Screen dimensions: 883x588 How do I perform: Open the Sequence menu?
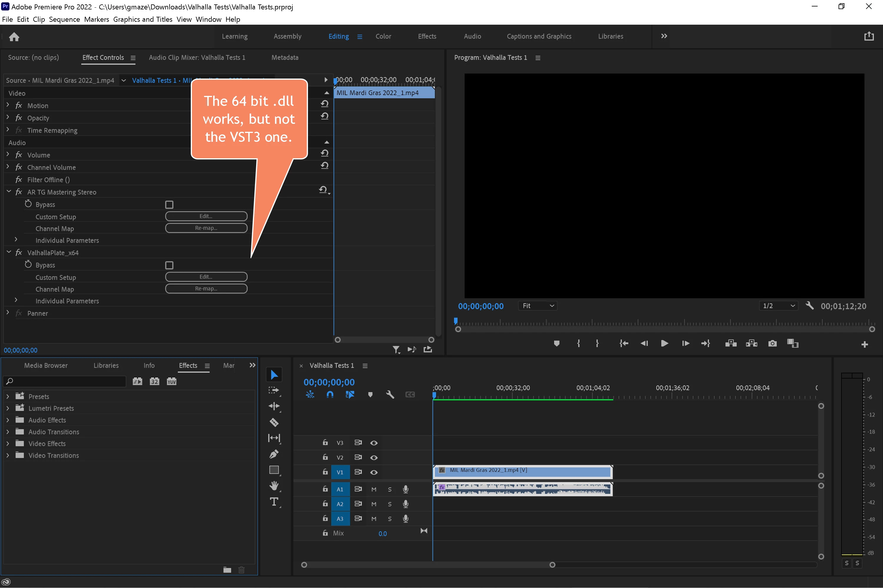coord(64,19)
